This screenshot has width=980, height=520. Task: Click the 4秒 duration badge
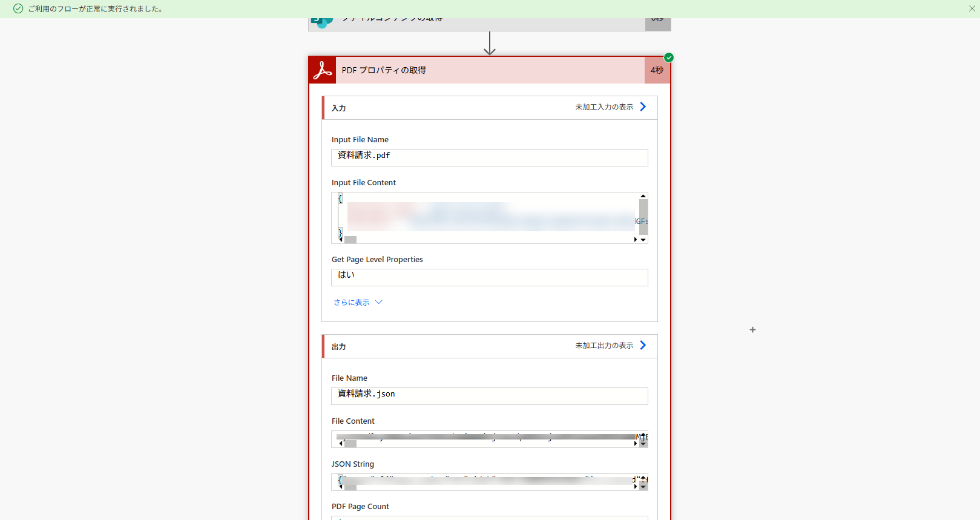point(657,70)
